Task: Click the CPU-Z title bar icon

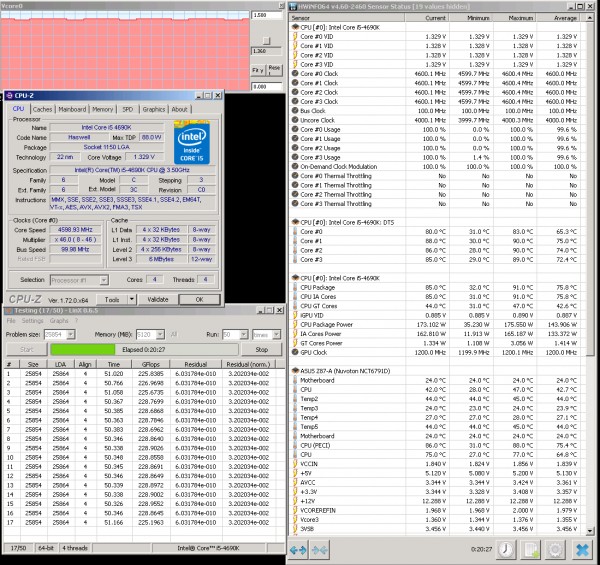Action: [10, 96]
